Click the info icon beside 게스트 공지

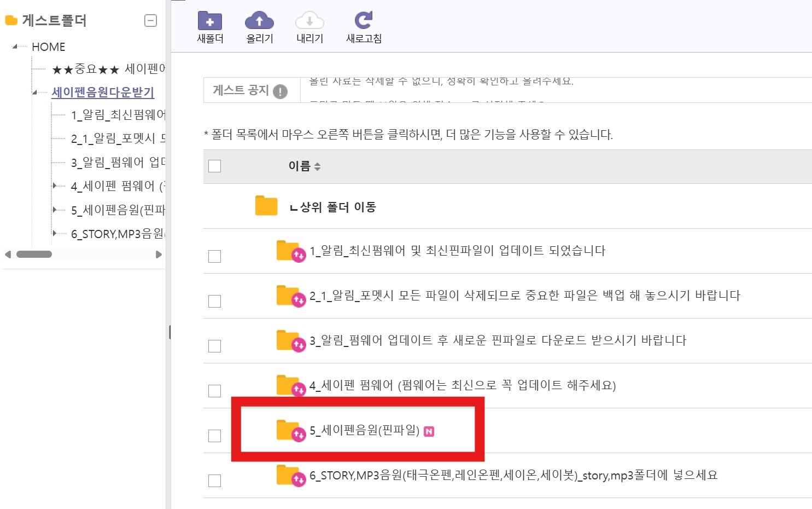pyautogui.click(x=281, y=91)
